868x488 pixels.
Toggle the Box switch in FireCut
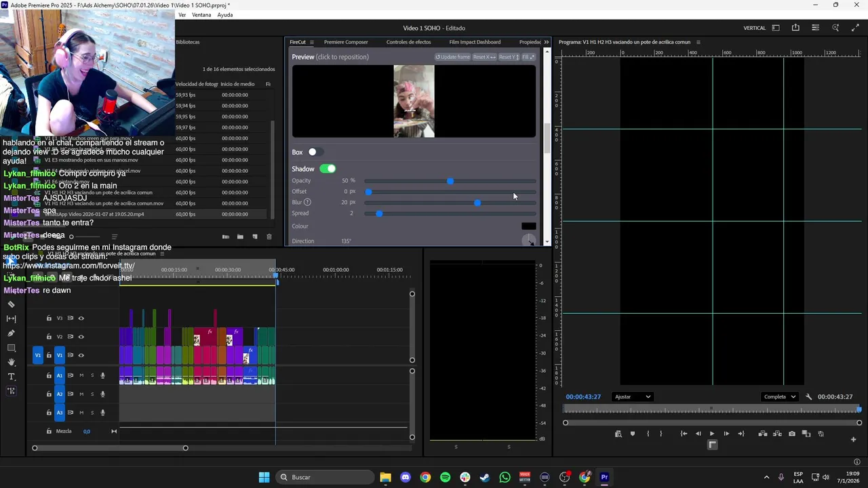[x=315, y=152]
